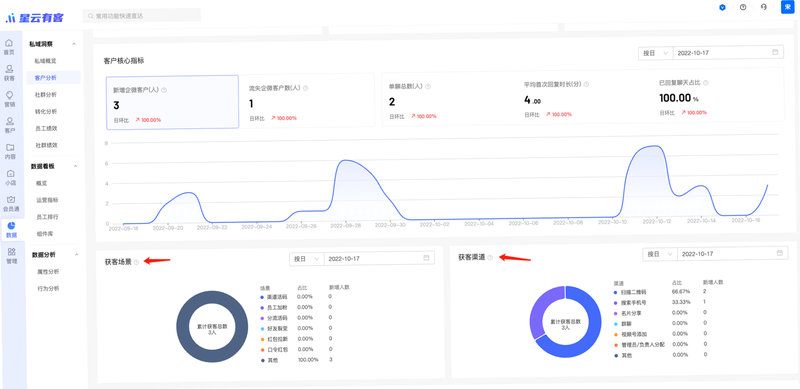Click purple 搜索手机号 segment of 获客渠道 donut
This screenshot has height=389, width=800.
point(540,311)
